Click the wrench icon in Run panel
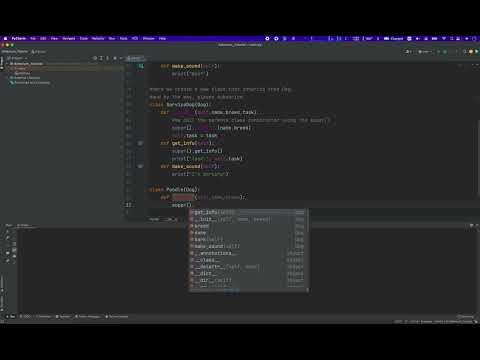The image size is (480, 360). pos(8,238)
